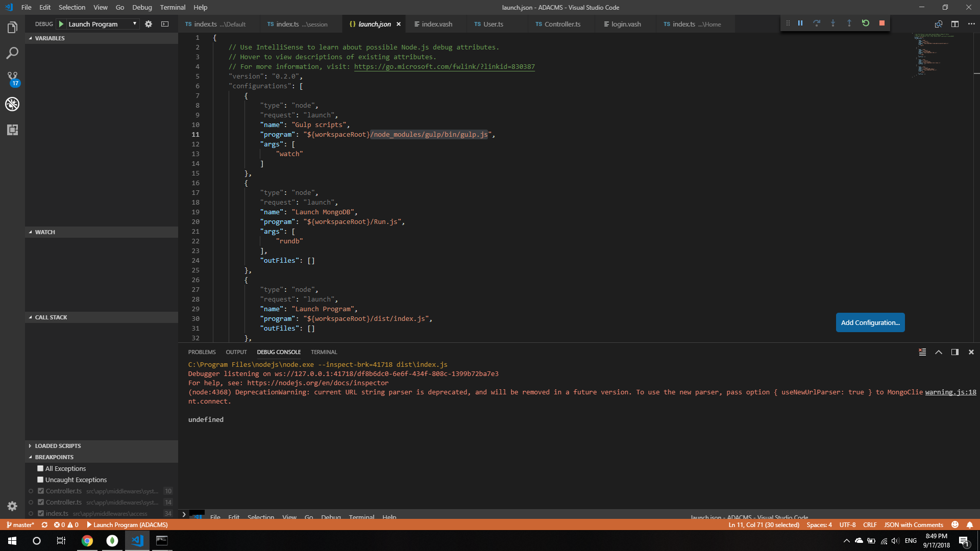Image resolution: width=980 pixels, height=551 pixels.
Task: Open the Terminal menu
Action: coord(173,7)
